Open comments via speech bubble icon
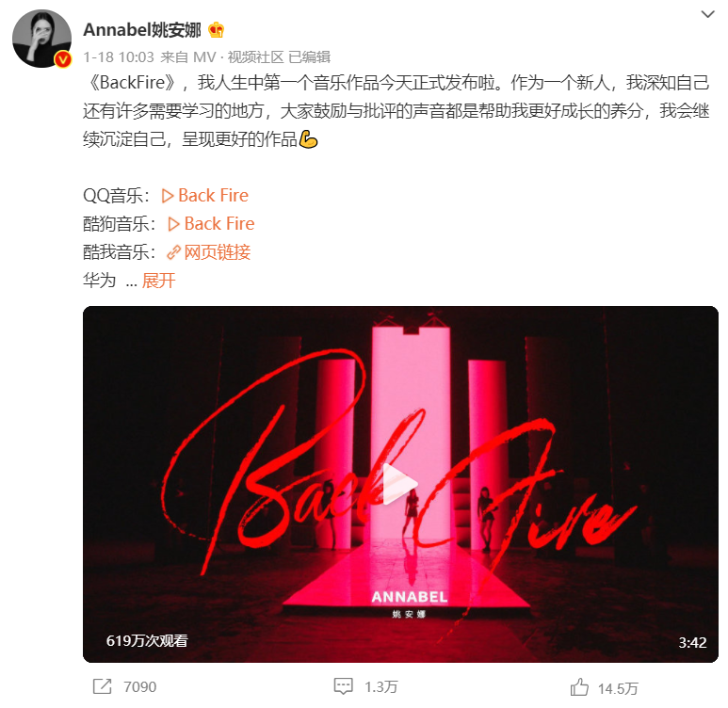This screenshot has height=708, width=728. pyautogui.click(x=343, y=686)
